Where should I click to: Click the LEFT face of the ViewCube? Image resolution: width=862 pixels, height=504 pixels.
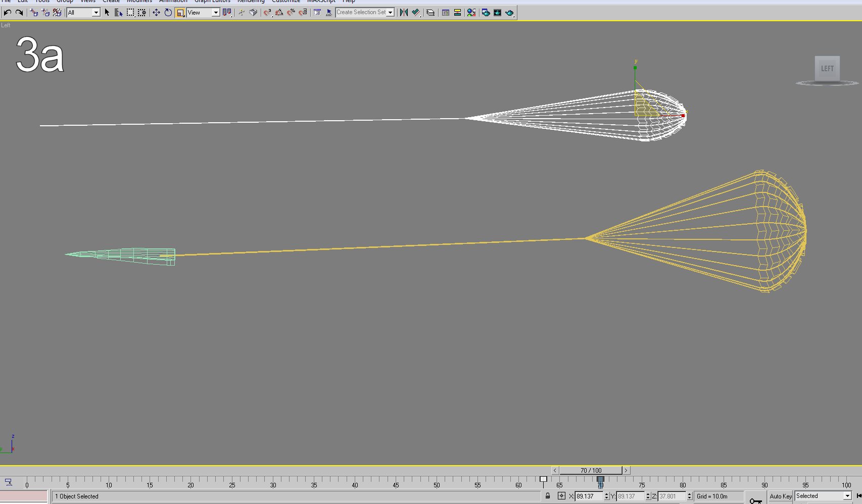pos(827,69)
